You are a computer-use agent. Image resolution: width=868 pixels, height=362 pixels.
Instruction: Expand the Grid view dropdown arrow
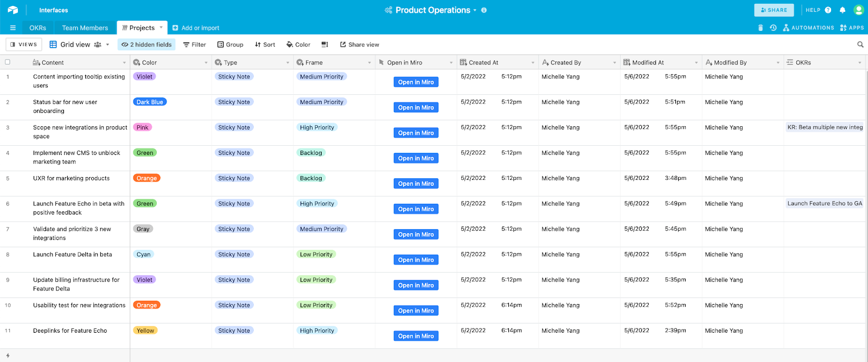(107, 44)
